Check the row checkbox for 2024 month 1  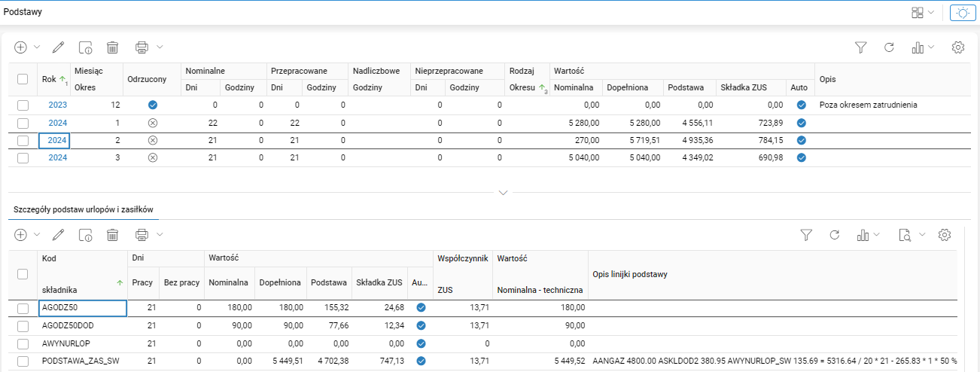tap(23, 123)
